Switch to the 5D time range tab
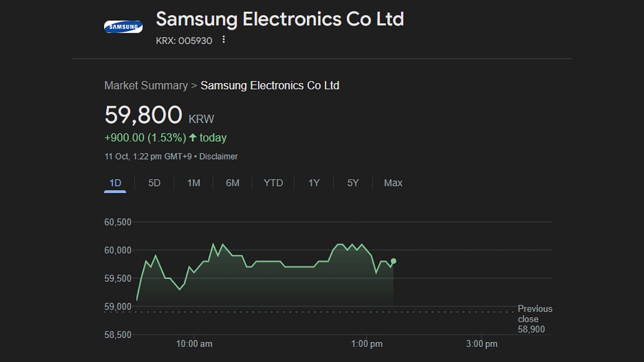Viewport: 644px width, 362px height. [x=154, y=183]
